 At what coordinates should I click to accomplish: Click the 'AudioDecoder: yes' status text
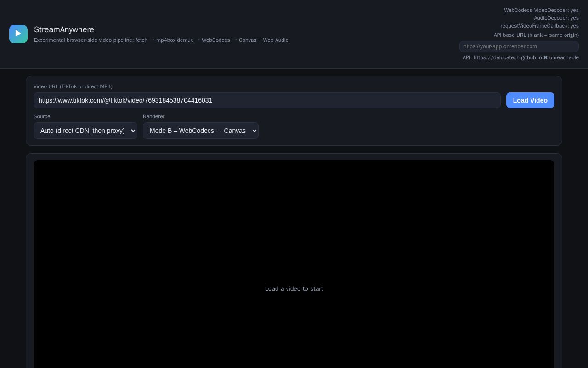[556, 18]
